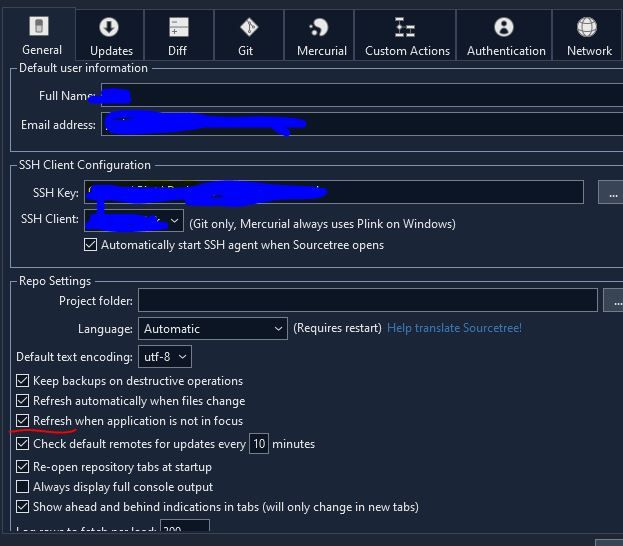Switch to the Updates tab
Viewport: 623px width, 546px height.
(x=110, y=36)
